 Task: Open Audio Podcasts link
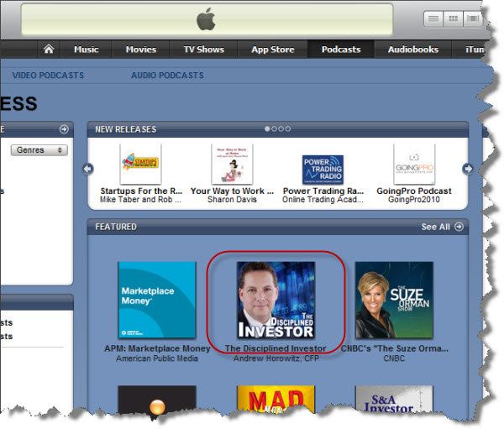point(167,76)
